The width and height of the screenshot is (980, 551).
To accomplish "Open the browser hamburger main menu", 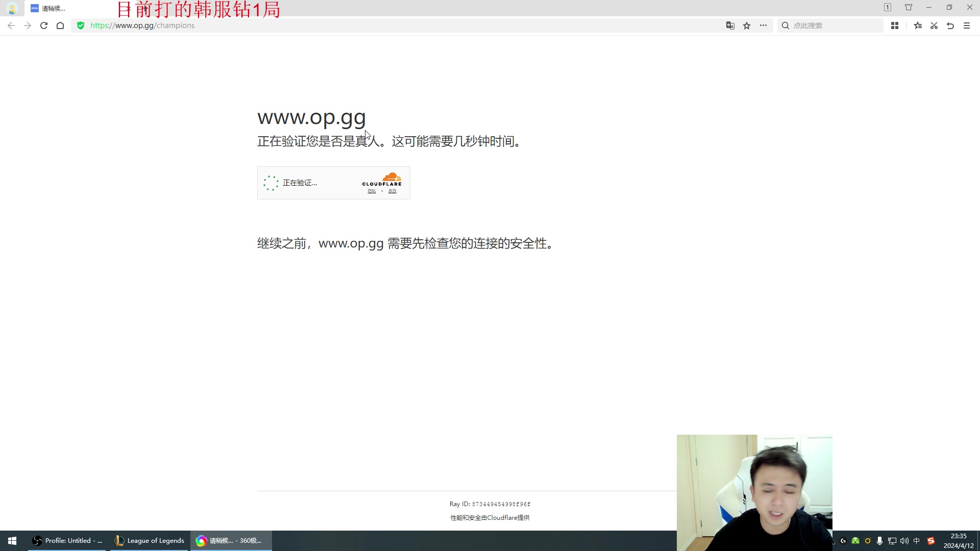I will tap(967, 26).
